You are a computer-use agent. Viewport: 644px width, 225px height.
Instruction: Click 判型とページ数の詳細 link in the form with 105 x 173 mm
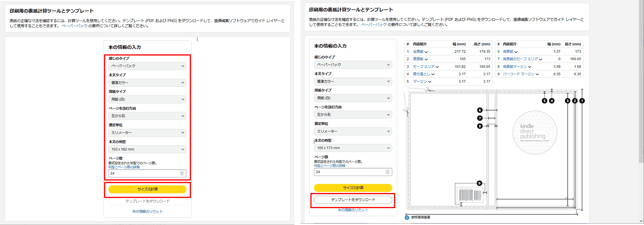[x=330, y=166]
